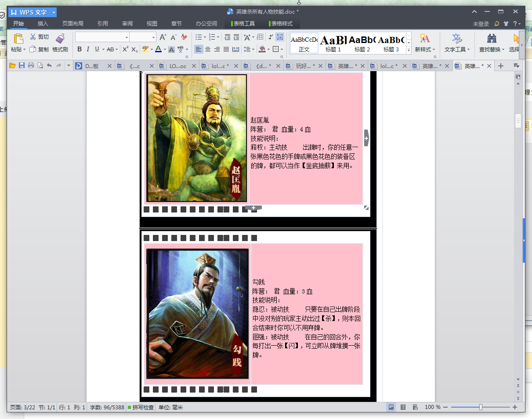Image resolution: width=532 pixels, height=419 pixels.
Task: Click the 粘贴 paste clipboard icon
Action: (18, 39)
